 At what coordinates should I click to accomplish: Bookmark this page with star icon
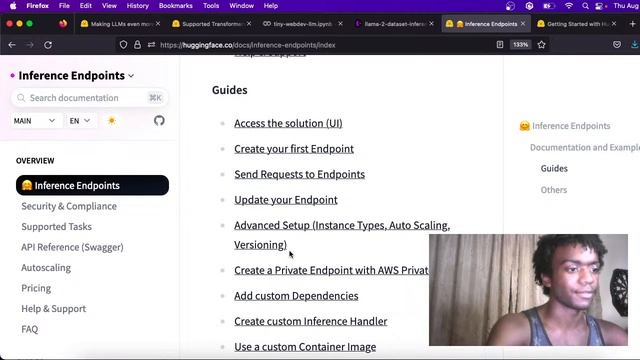click(x=542, y=45)
